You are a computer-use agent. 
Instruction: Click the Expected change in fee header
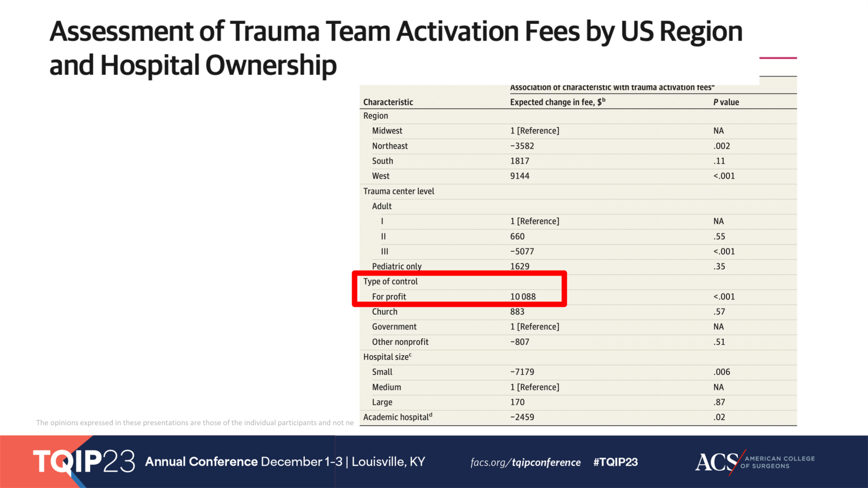click(x=557, y=102)
